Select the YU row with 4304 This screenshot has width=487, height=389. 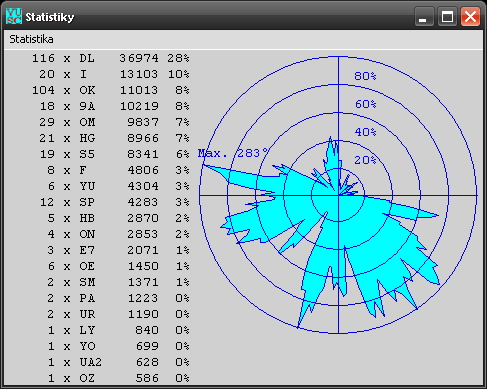pyautogui.click(x=111, y=186)
